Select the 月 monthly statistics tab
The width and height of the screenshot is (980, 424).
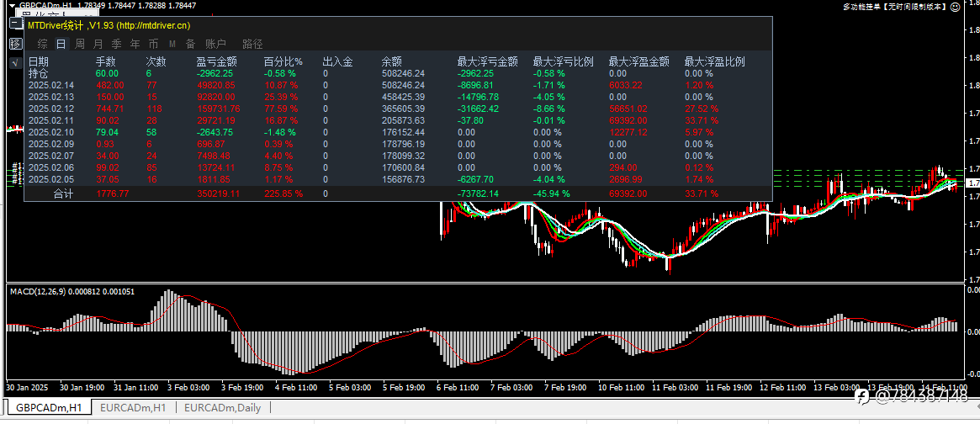98,44
